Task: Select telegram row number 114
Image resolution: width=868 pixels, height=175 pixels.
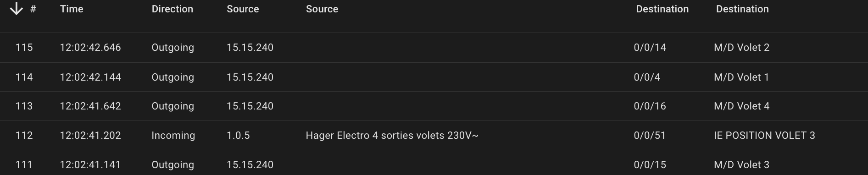Action: click(x=434, y=77)
